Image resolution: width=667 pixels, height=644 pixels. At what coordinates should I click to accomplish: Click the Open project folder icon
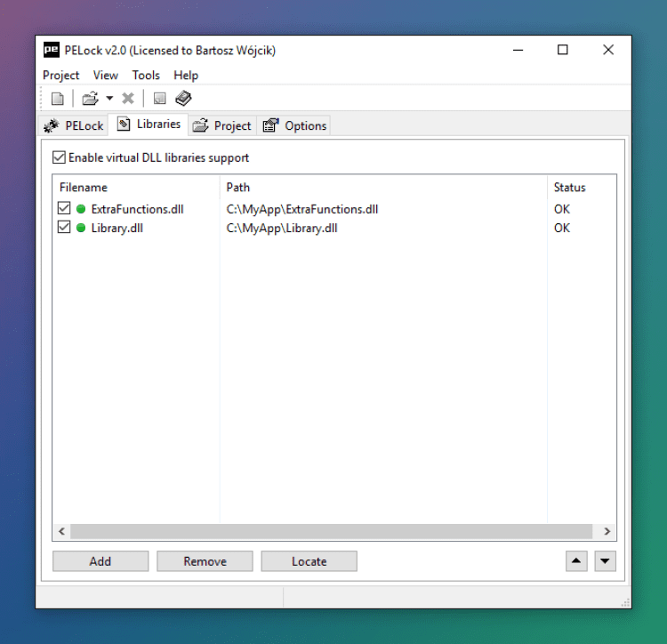point(90,99)
